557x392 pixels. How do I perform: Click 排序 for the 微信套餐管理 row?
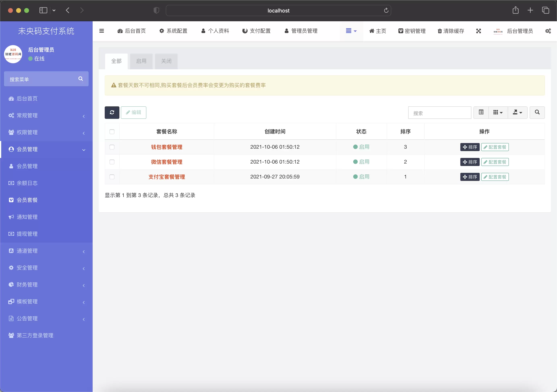(x=470, y=162)
